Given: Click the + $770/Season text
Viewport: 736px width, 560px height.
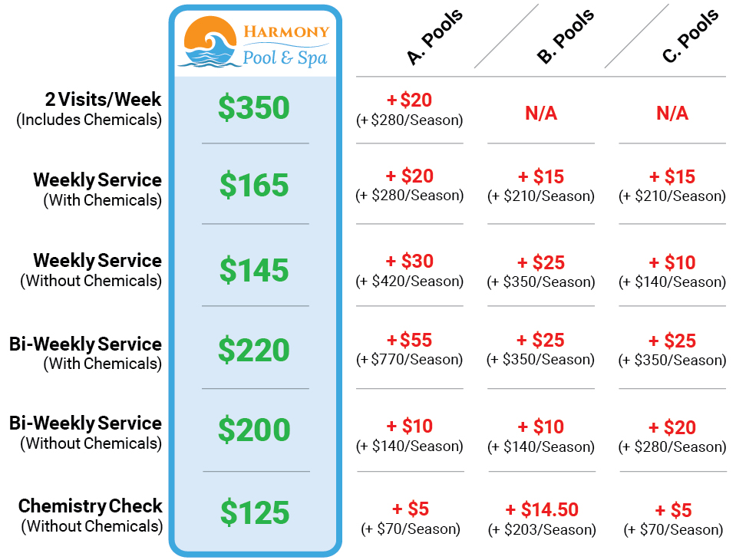Looking at the screenshot, I should [x=410, y=359].
